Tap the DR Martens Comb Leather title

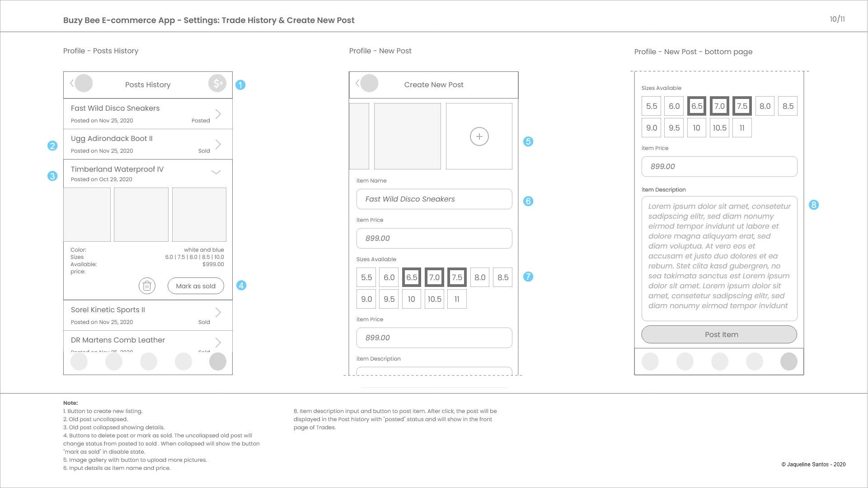(x=118, y=340)
